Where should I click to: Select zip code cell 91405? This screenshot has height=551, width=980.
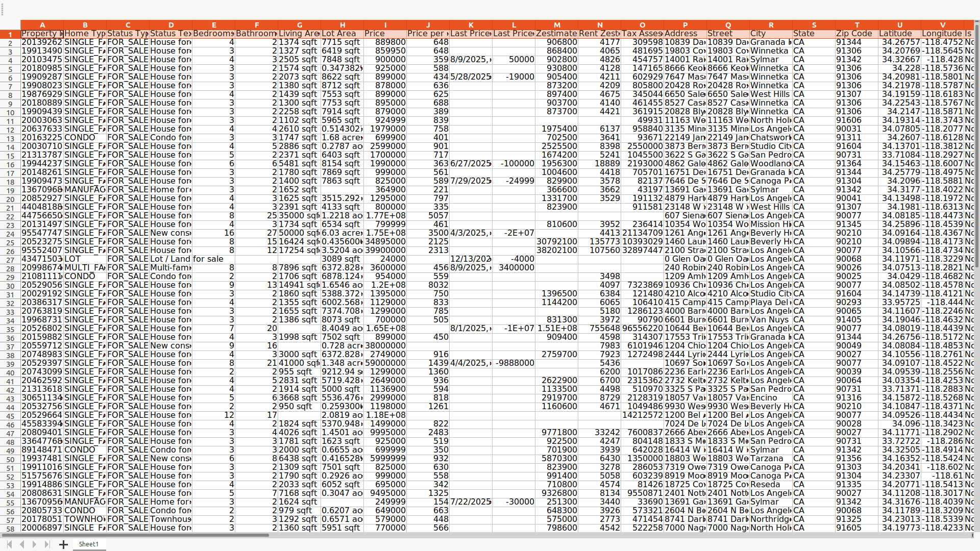857,320
